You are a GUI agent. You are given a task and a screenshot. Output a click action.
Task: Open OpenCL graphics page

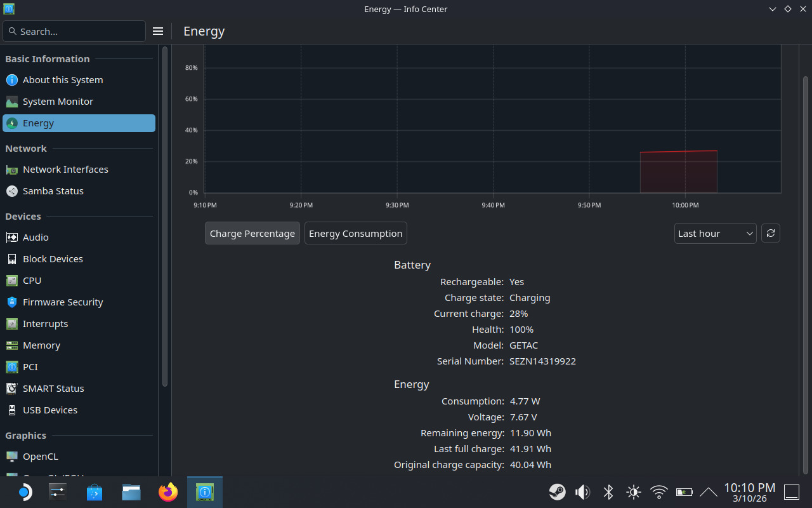tap(79, 457)
